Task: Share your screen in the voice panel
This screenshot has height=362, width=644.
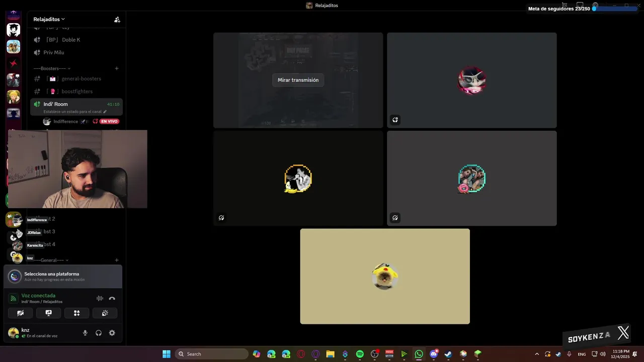Action: (48, 313)
